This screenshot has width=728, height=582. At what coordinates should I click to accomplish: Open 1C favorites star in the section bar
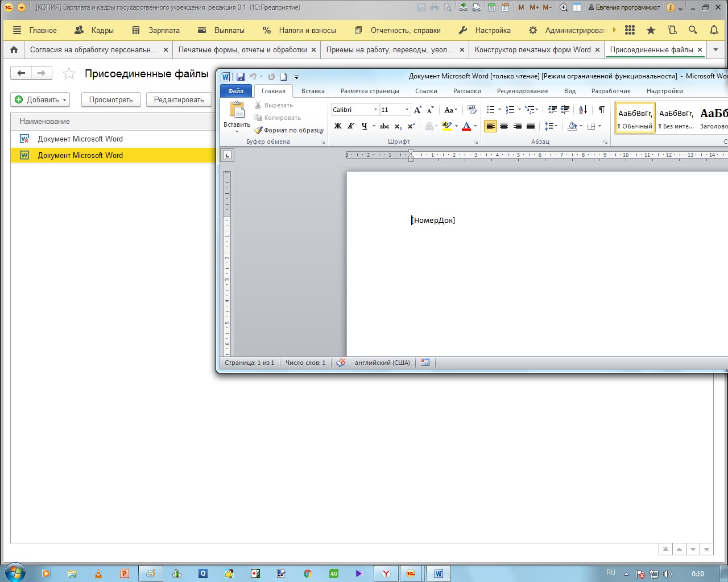coord(651,30)
